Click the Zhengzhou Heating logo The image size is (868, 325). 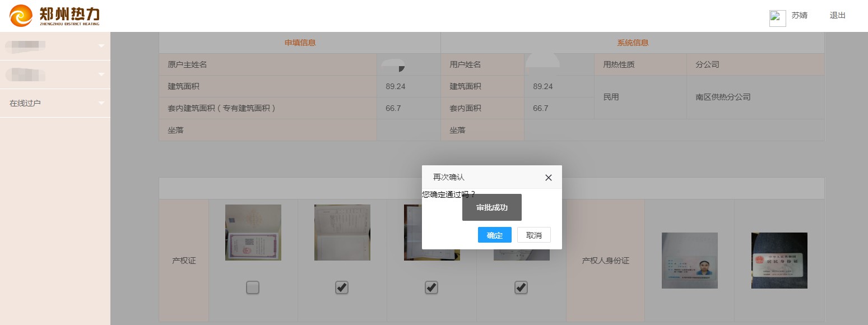tap(54, 16)
